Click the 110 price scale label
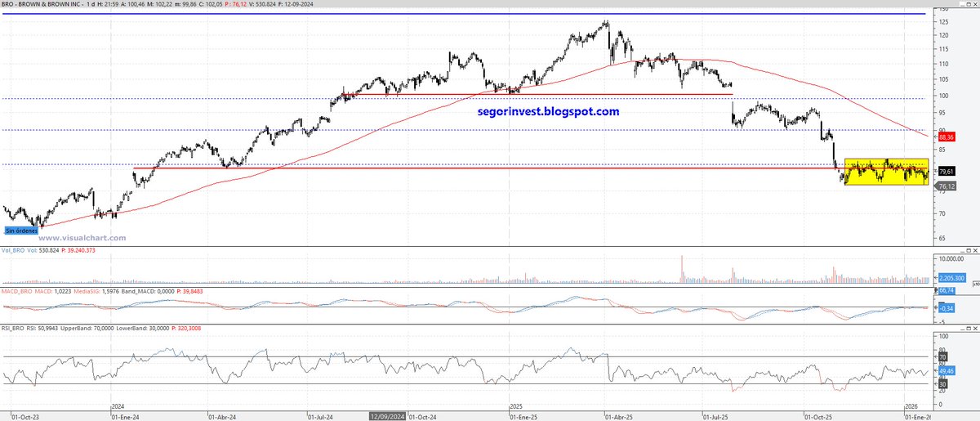980x421 pixels. [x=945, y=64]
